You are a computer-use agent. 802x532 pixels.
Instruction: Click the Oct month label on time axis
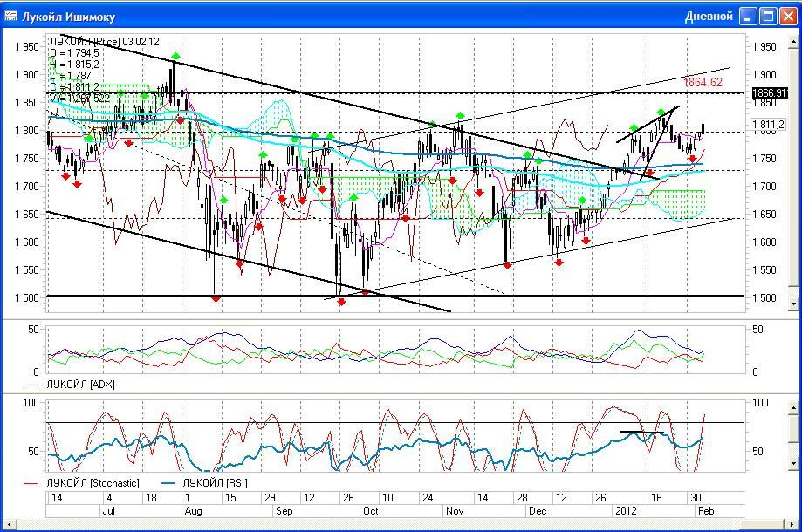tap(372, 510)
